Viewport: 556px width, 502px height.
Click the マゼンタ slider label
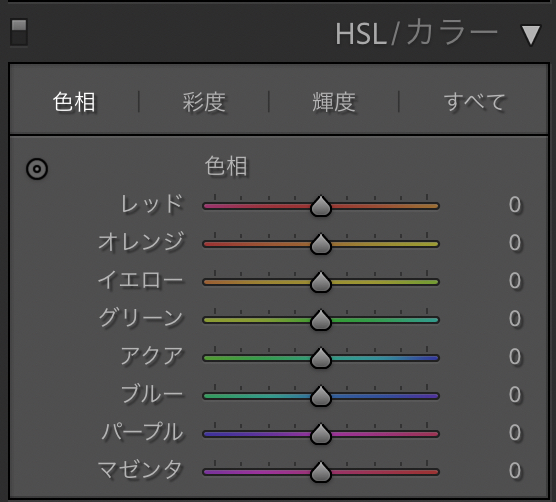coord(140,470)
